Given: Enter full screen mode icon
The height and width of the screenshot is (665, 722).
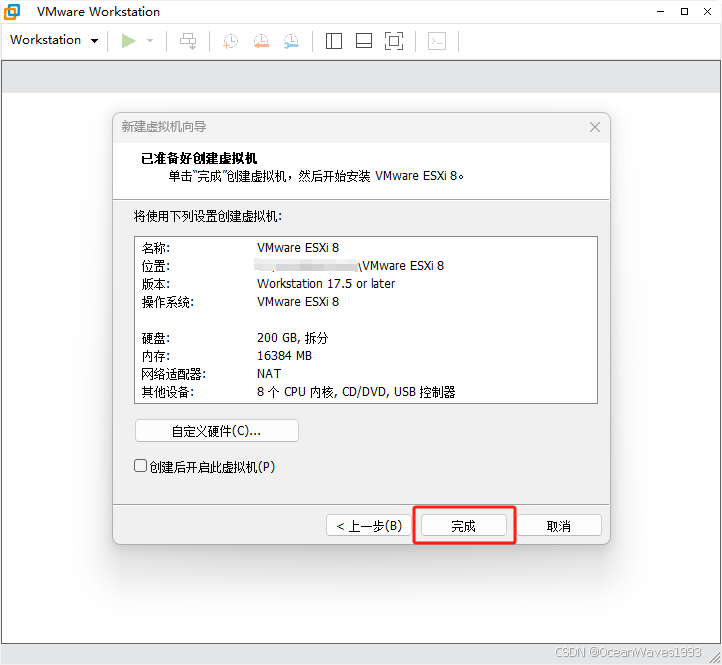Looking at the screenshot, I should coord(394,41).
